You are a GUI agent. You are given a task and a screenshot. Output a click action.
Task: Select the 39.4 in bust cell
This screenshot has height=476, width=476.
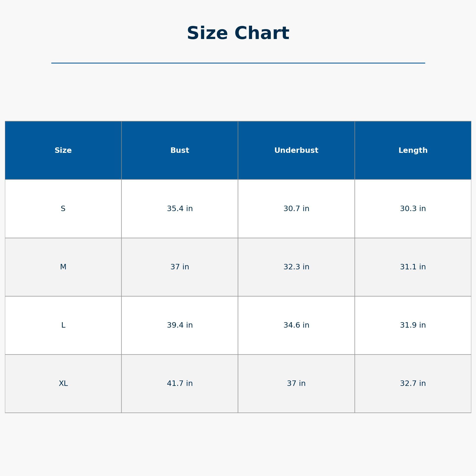coord(180,325)
